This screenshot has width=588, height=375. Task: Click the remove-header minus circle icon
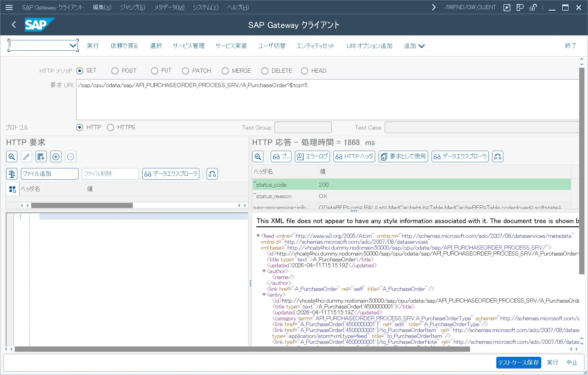[71, 157]
